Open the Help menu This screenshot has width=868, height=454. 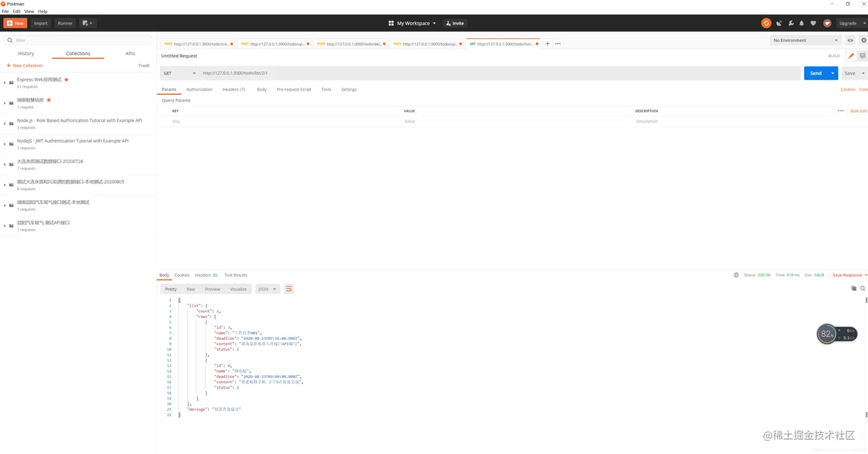pos(42,11)
